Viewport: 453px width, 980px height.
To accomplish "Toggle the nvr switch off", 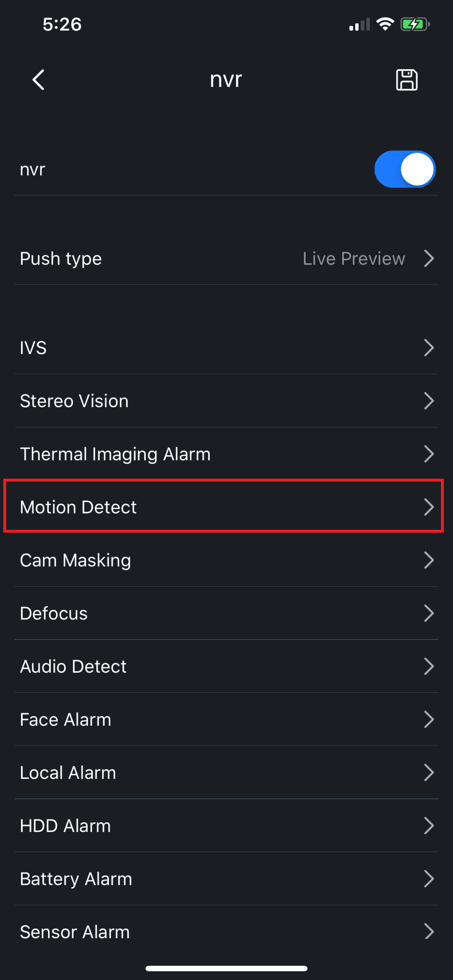I will (x=405, y=169).
